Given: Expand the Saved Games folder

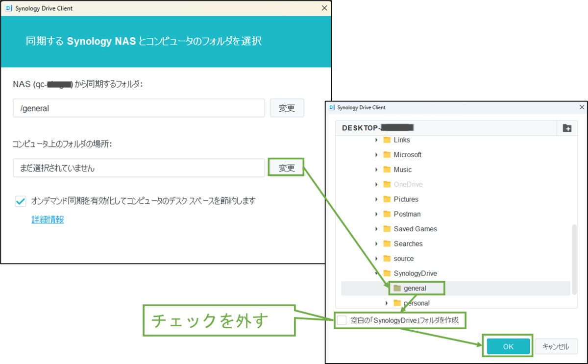Looking at the screenshot, I should pos(376,229).
